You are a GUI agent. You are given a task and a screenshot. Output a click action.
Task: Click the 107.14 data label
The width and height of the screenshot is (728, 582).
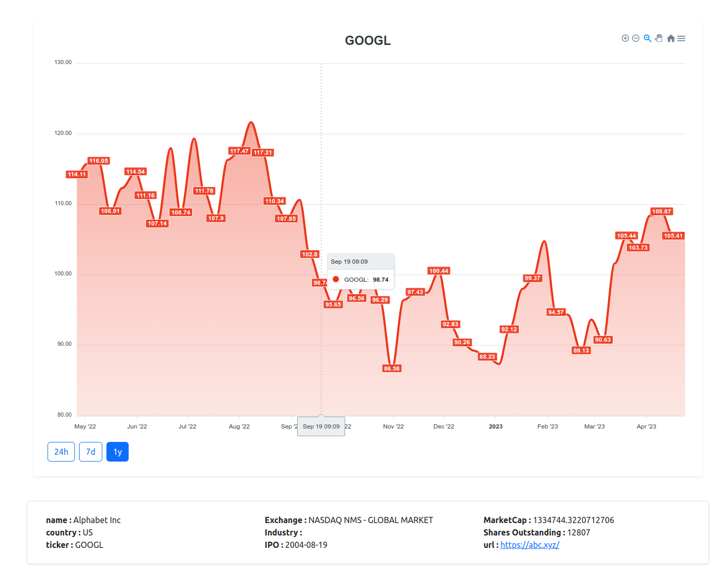(157, 223)
